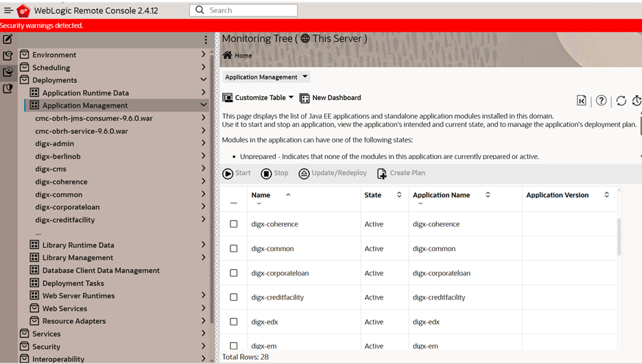Click the reload table icon
The width and height of the screenshot is (642, 364).
621,101
